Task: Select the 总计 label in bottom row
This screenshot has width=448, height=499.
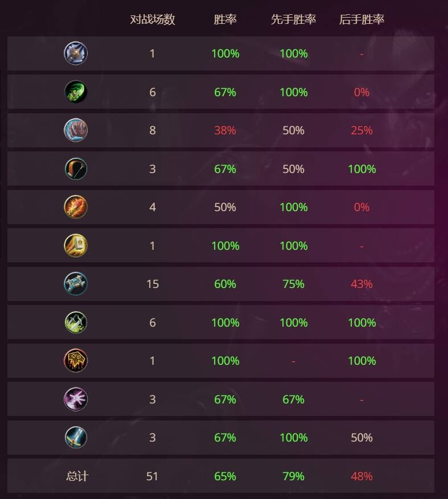Action: [77, 476]
